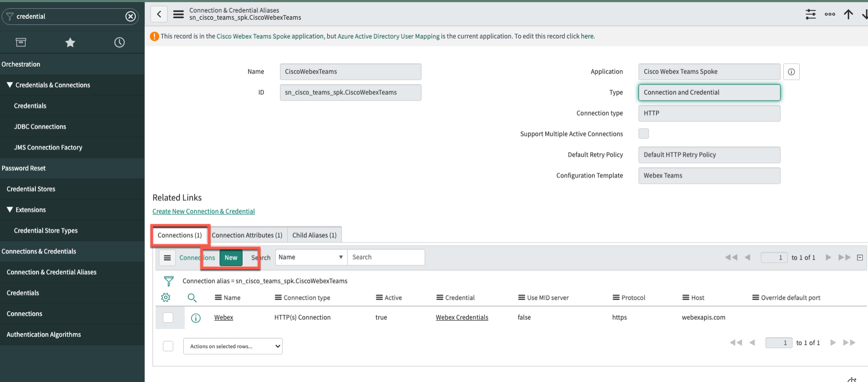Open Active column menu icon
The image size is (868, 382).
click(379, 298)
